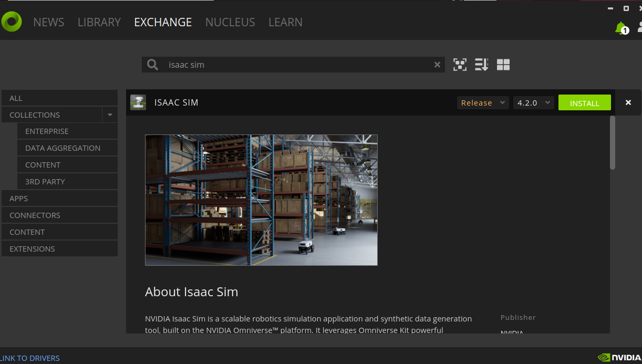Select the EXTENSIONS category
This screenshot has height=364, width=642.
coord(59,249)
